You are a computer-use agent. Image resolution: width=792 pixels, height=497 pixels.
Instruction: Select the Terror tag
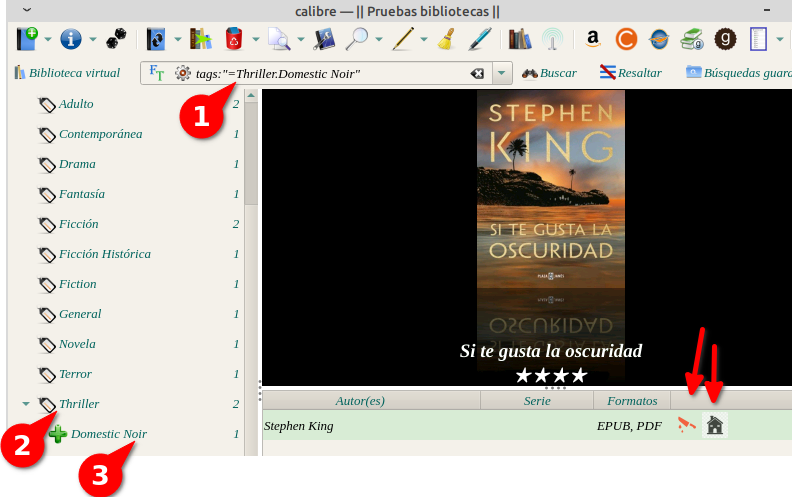point(75,374)
